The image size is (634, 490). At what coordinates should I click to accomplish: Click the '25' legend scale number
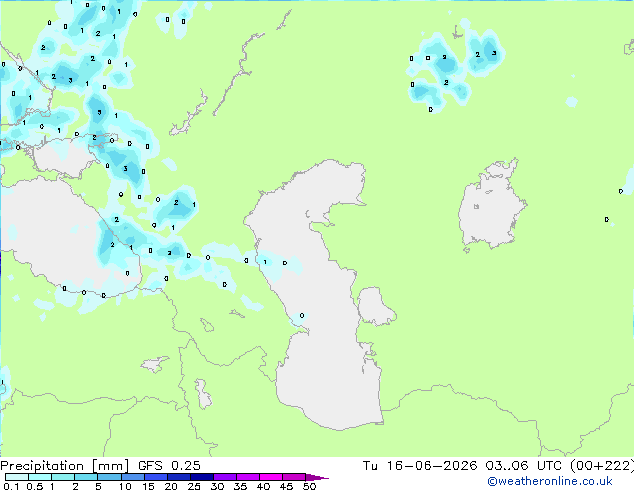194,486
